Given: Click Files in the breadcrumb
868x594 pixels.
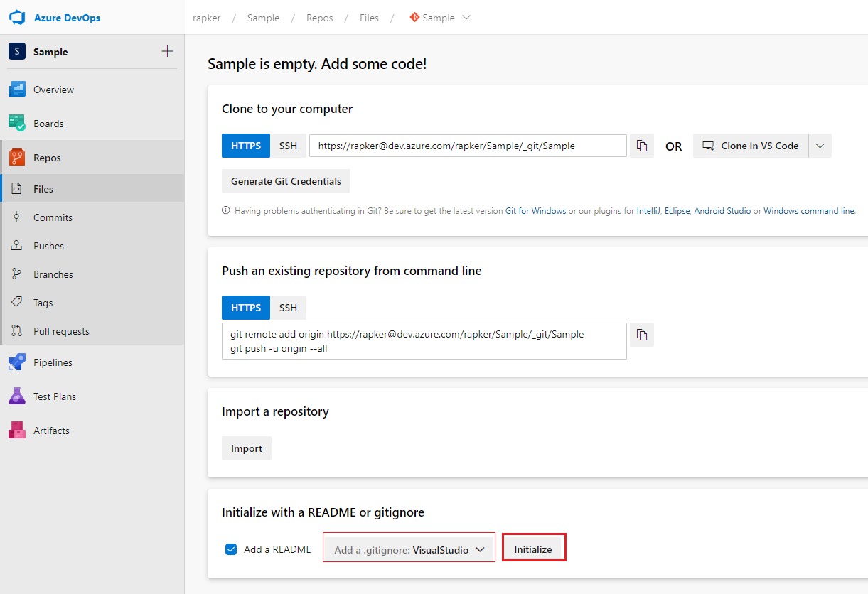Looking at the screenshot, I should pyautogui.click(x=369, y=18).
